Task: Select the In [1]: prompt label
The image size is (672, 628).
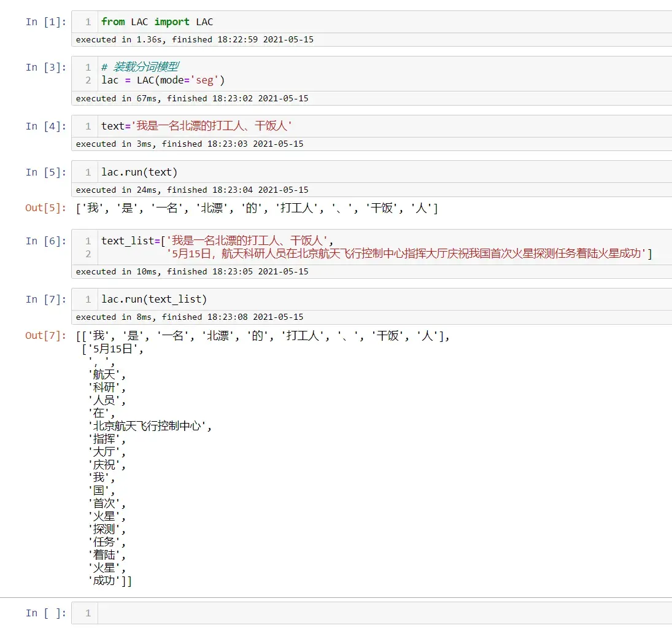Action: tap(46, 22)
